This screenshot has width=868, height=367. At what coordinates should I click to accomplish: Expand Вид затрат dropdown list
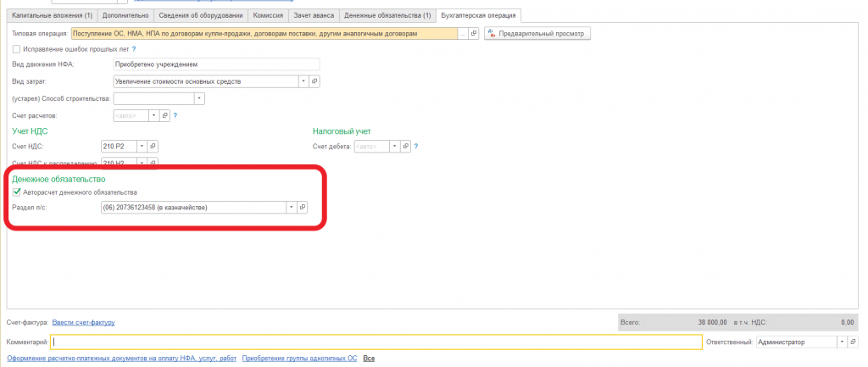[303, 81]
